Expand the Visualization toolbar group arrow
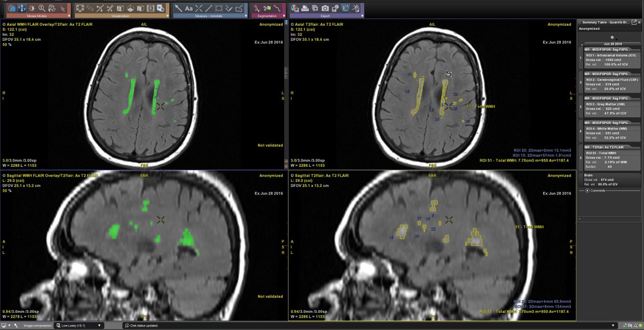644x330 pixels. [166, 16]
